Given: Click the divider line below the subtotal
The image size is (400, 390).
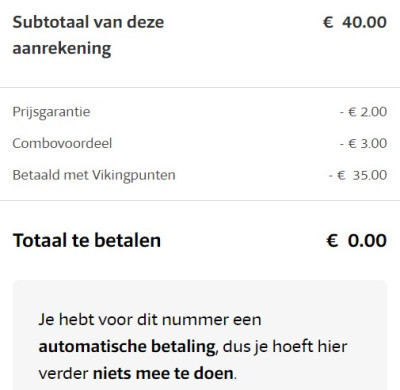Looking at the screenshot, I should pos(200,88).
